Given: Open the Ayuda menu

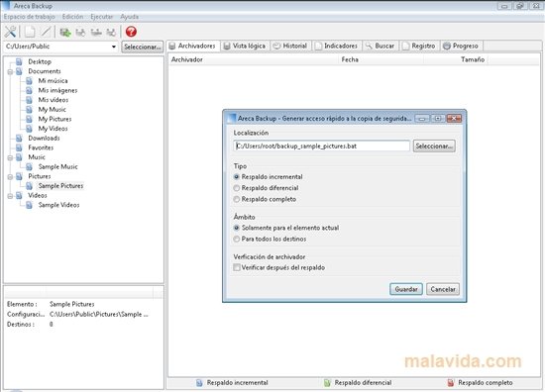Looking at the screenshot, I should [x=129, y=17].
